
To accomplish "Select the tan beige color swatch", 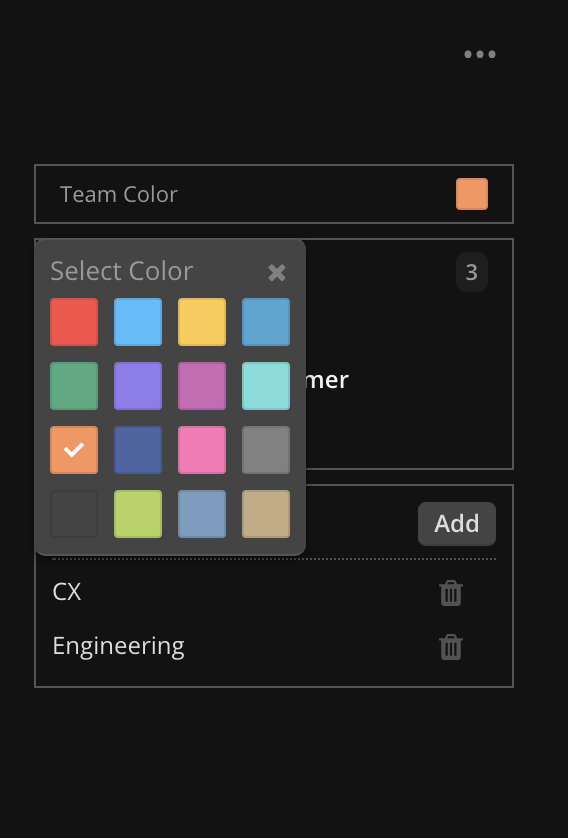I will 266,514.
